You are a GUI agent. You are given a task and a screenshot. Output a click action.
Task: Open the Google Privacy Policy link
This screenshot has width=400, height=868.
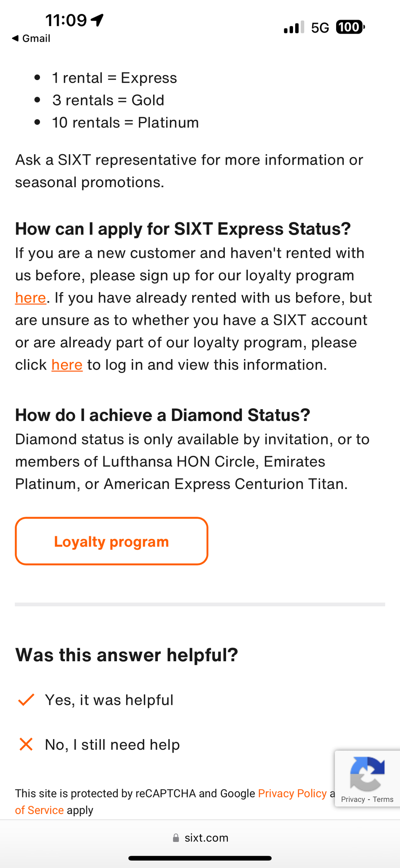coord(292,793)
